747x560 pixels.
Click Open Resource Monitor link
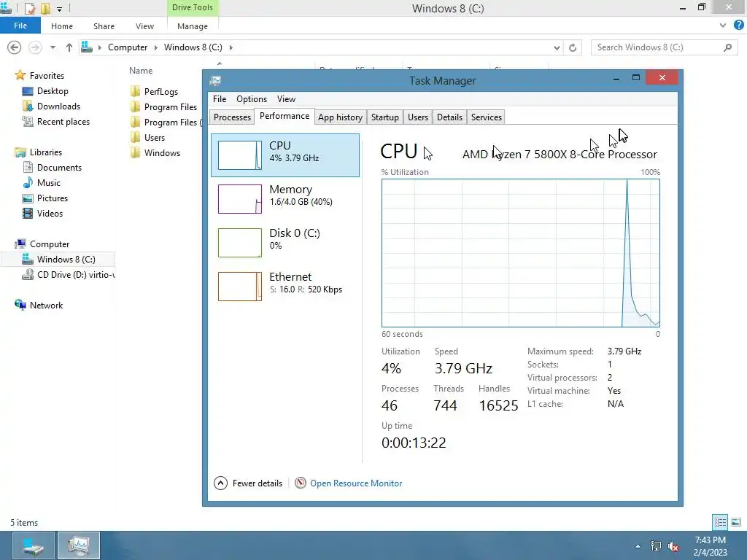coord(356,483)
